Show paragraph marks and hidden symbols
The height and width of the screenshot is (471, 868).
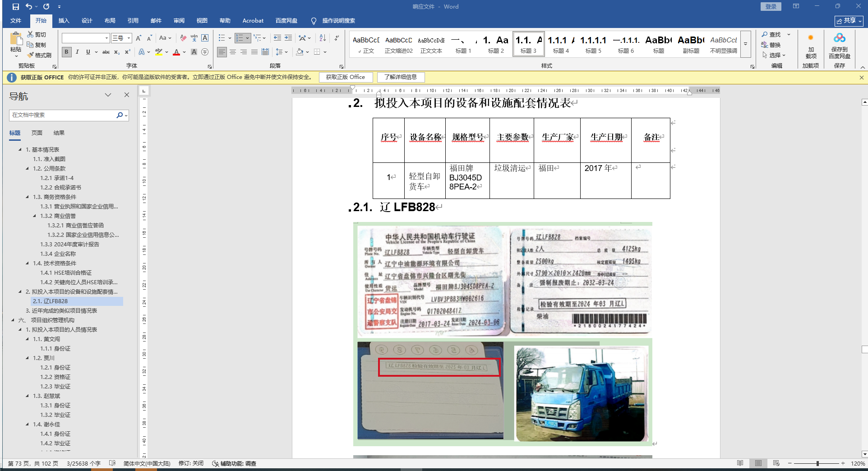(x=337, y=38)
